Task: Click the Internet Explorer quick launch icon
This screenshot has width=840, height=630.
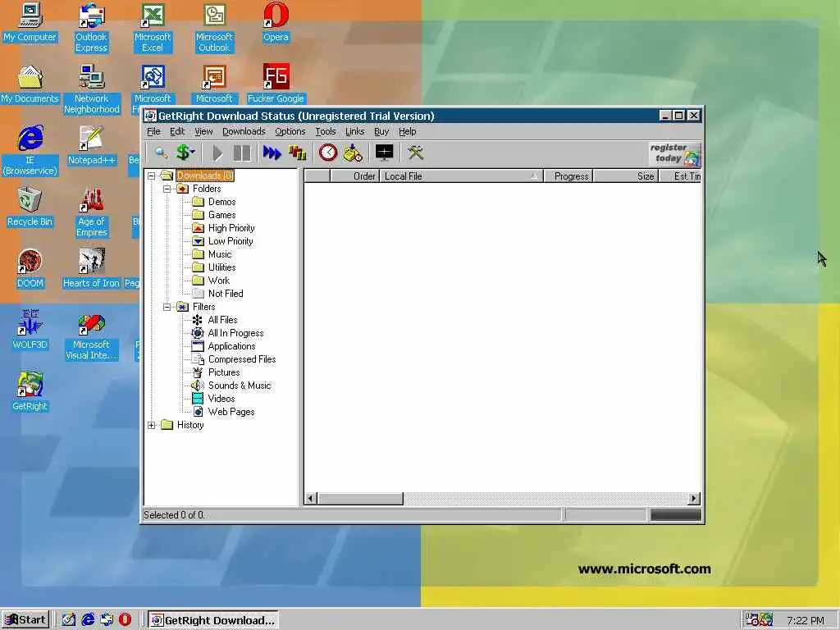Action: (88, 620)
